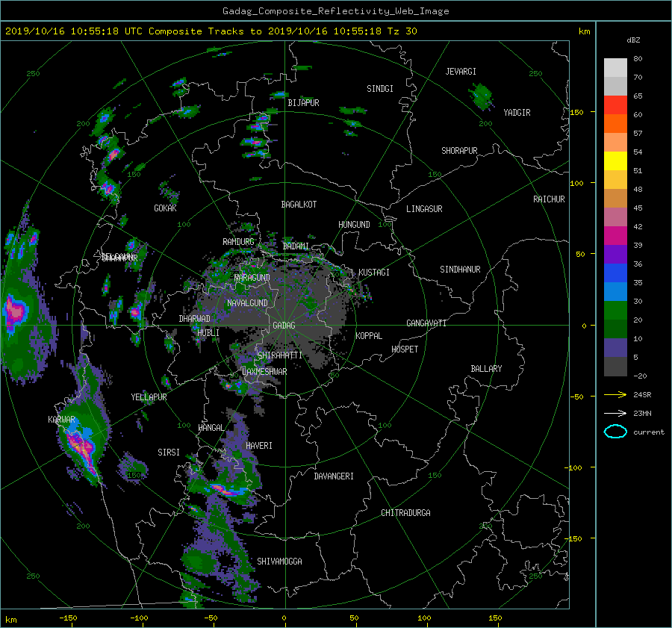
Task: Click the YELLAPUR city label
Action: pyautogui.click(x=149, y=397)
